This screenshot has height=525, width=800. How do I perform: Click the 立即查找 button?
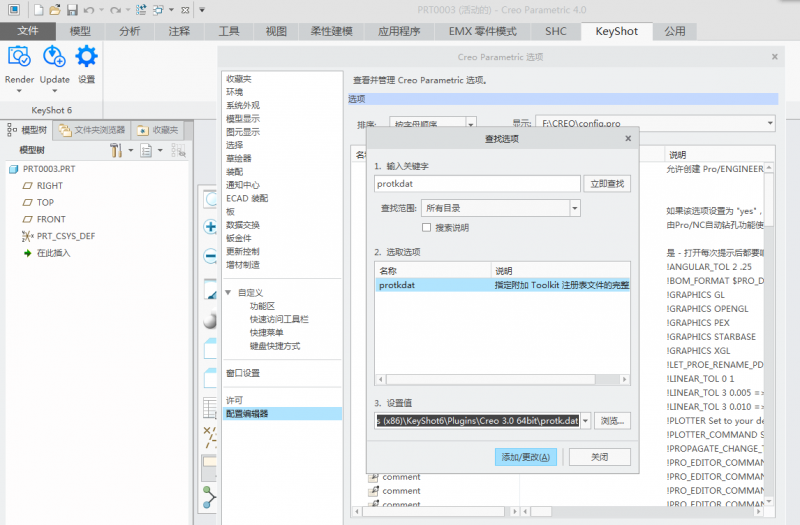coord(607,184)
